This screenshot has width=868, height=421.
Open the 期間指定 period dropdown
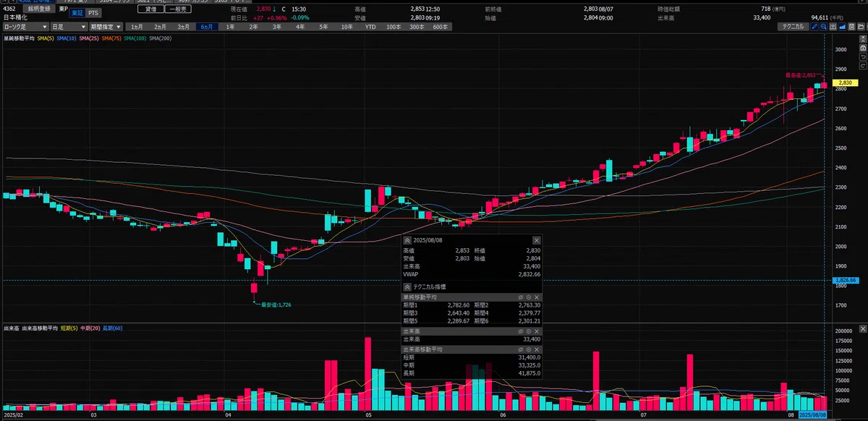click(106, 27)
